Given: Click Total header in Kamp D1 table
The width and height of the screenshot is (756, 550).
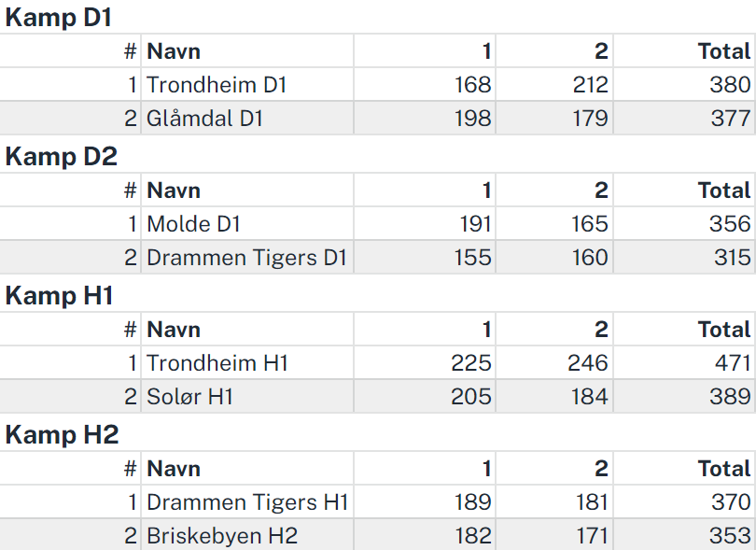Looking at the screenshot, I should (x=724, y=51).
